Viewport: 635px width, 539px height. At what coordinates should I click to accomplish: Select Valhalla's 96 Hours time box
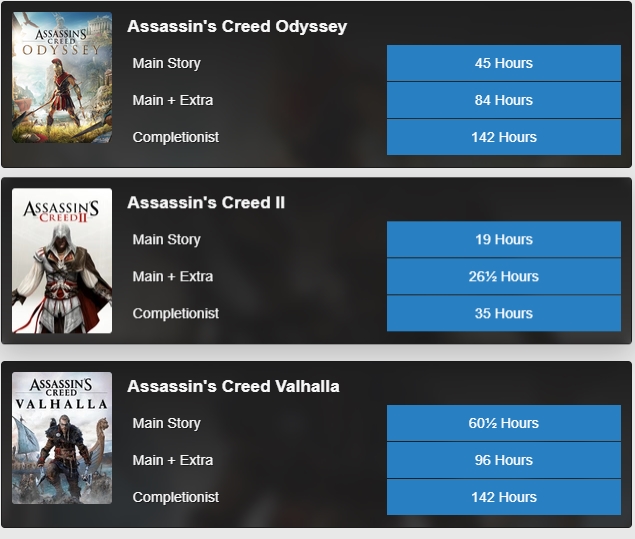(x=503, y=461)
